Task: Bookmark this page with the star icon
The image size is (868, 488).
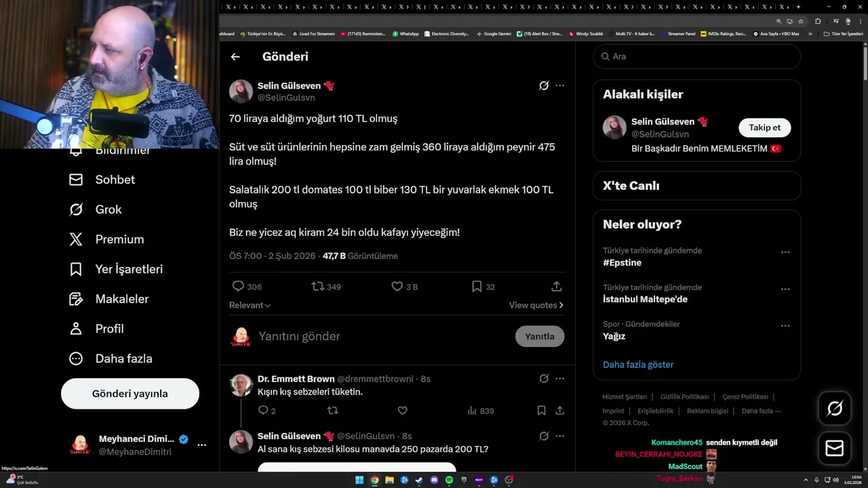Action: point(801,21)
